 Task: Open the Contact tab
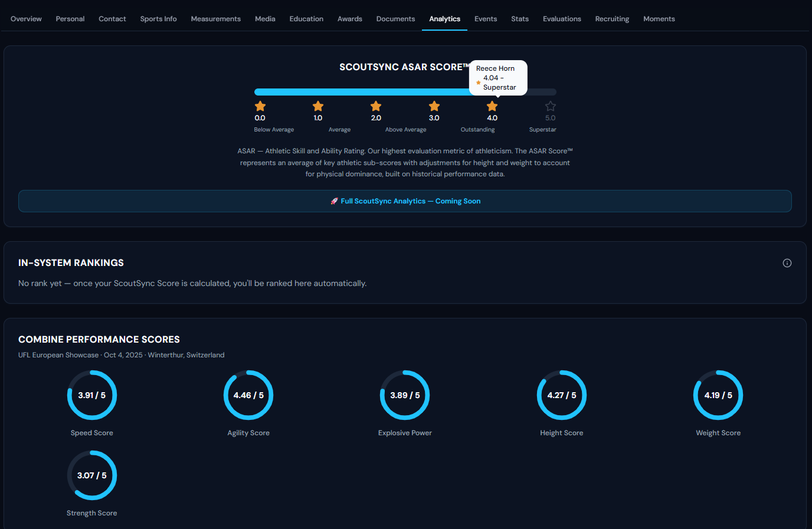click(112, 19)
